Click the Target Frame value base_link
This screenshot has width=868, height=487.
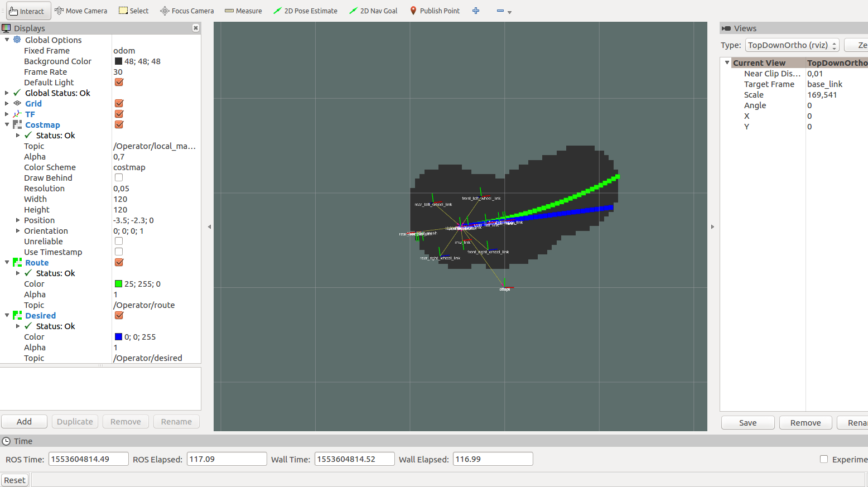coord(824,84)
